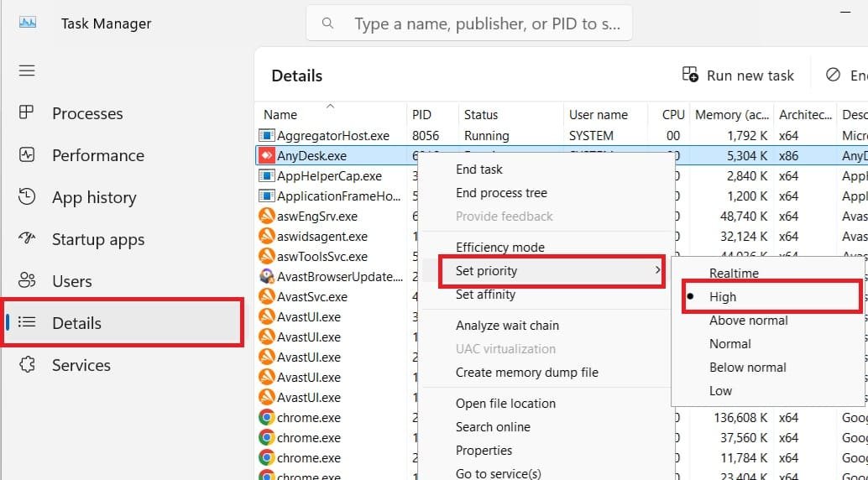The image size is (868, 480).
Task: Focus the name, publisher, PID search box
Action: (x=469, y=23)
